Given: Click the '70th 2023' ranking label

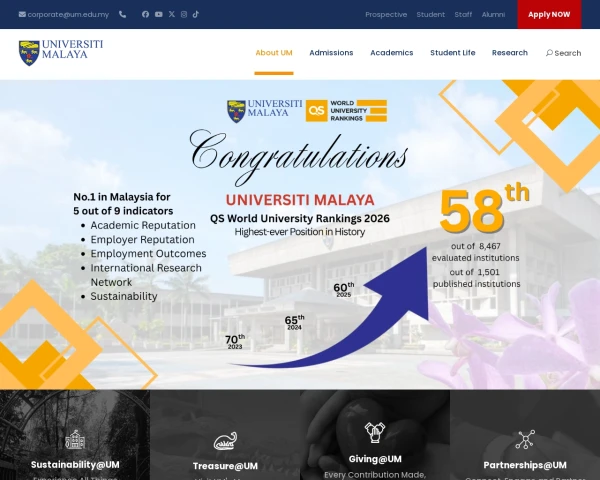Looking at the screenshot, I should (235, 341).
